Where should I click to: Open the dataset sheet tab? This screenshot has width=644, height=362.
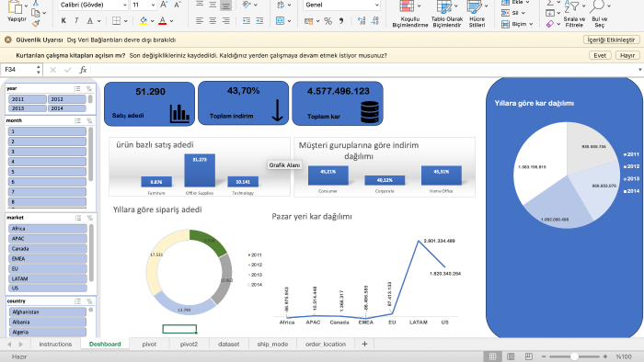point(229,344)
